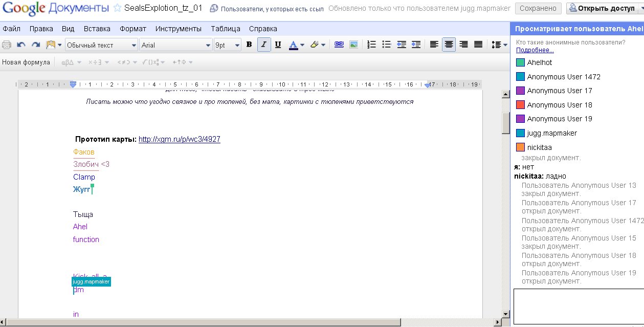
Task: Open the Вставка menu
Action: point(97,29)
